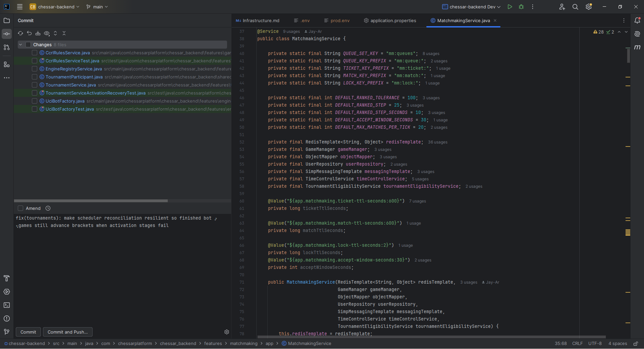Click the 28 warnings inspection indicator
Viewport: 644px width, 349px height.
pos(598,32)
